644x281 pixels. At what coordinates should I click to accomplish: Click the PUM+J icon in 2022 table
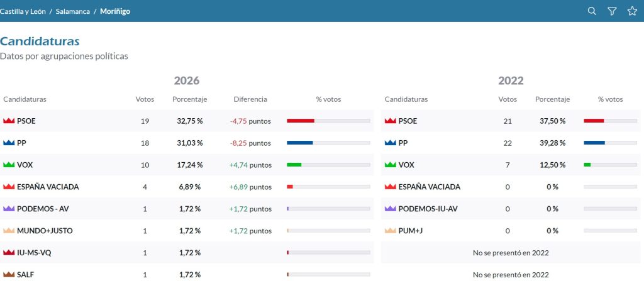point(390,231)
